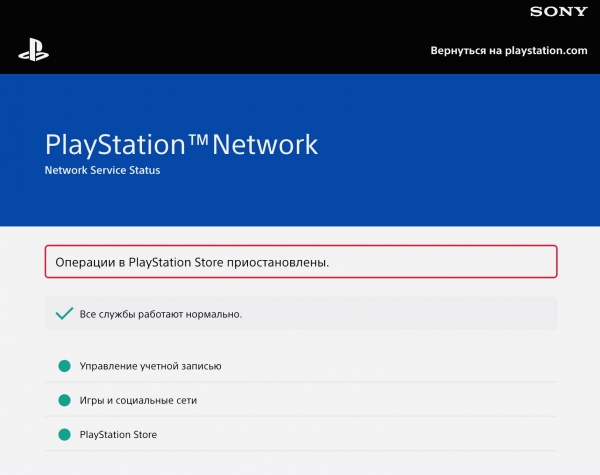Expand the 'Управление учетной записью' row

(301, 366)
